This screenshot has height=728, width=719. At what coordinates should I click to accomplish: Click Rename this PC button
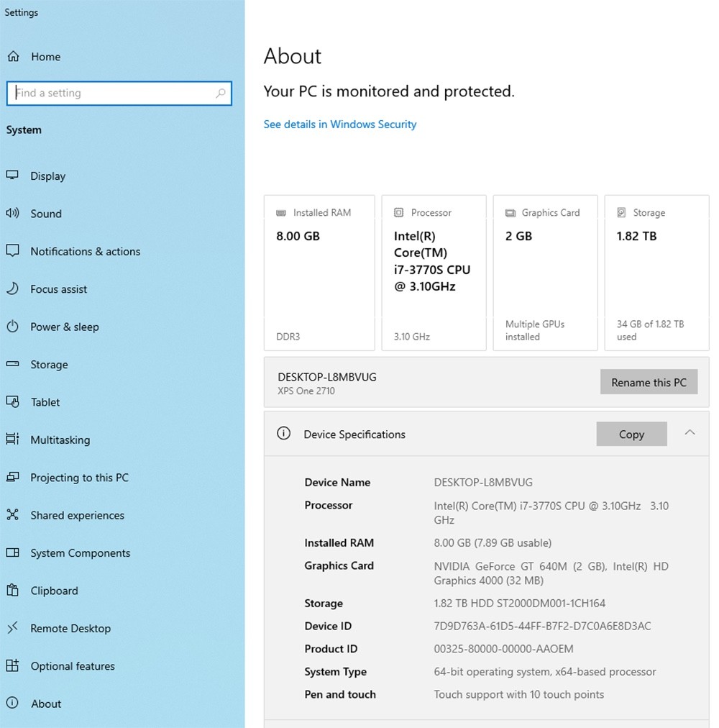(649, 382)
